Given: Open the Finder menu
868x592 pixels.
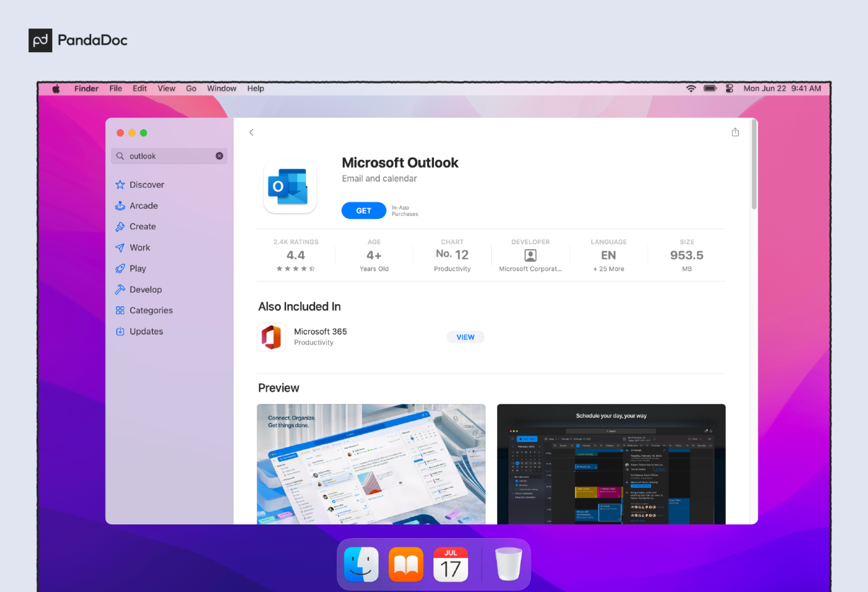Looking at the screenshot, I should coord(86,89).
